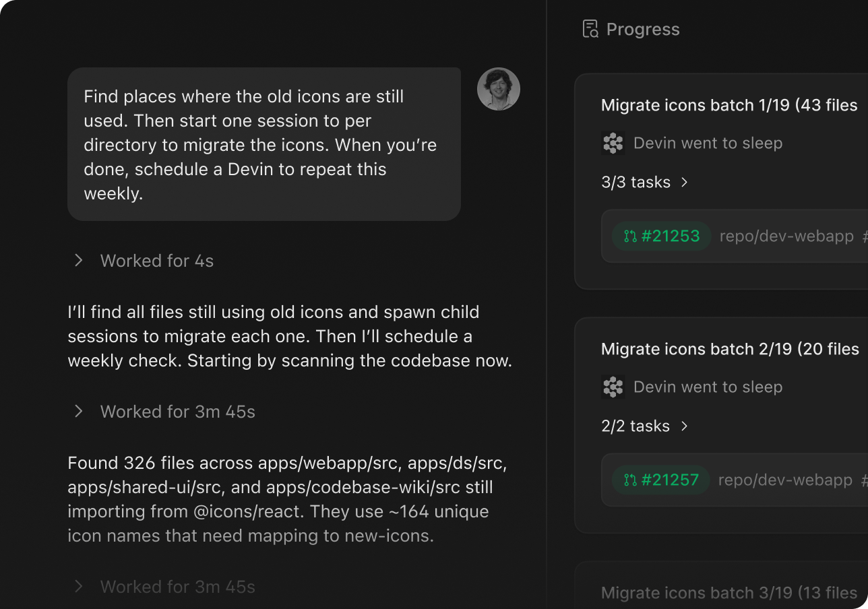
Task: Expand the "Worked for 4s" chevron
Action: [79, 261]
